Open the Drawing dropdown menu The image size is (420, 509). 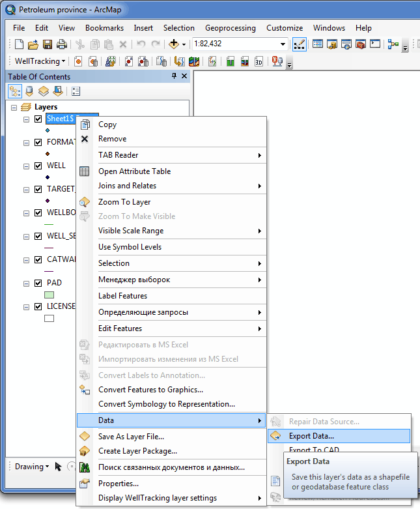tap(32, 467)
